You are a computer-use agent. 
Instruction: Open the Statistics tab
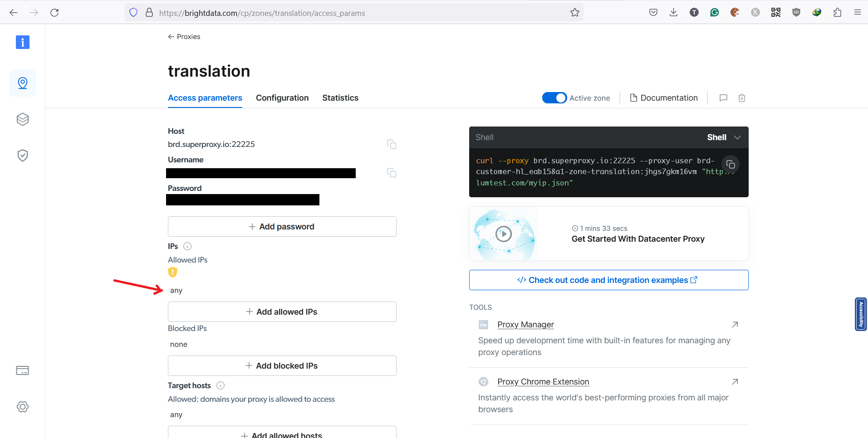pyautogui.click(x=340, y=97)
